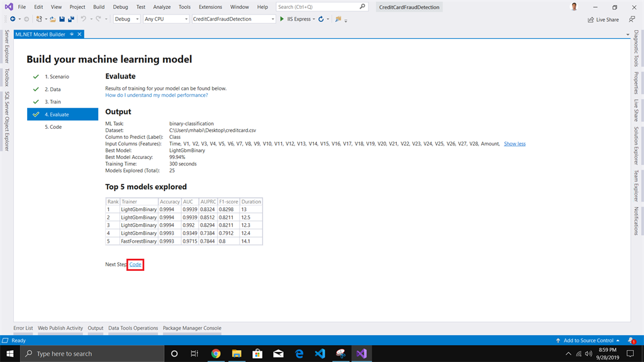The image size is (644, 362).
Task: Click the Show less link
Action: (514, 144)
